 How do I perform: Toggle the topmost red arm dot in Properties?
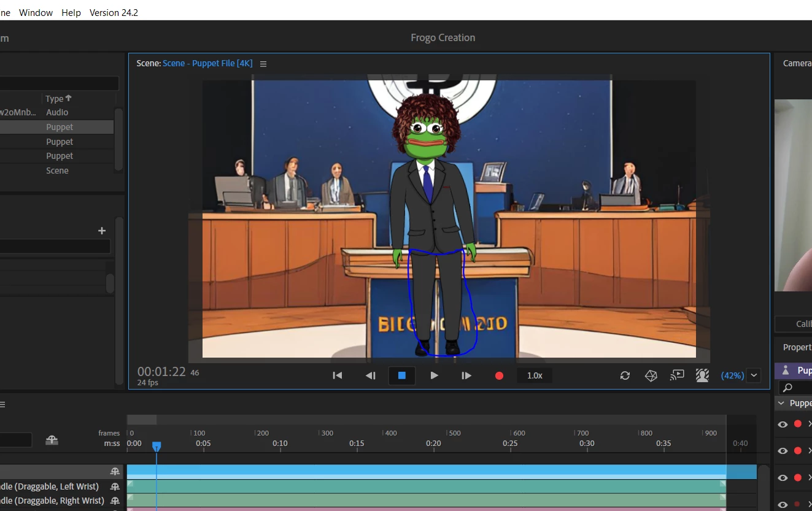pyautogui.click(x=798, y=424)
